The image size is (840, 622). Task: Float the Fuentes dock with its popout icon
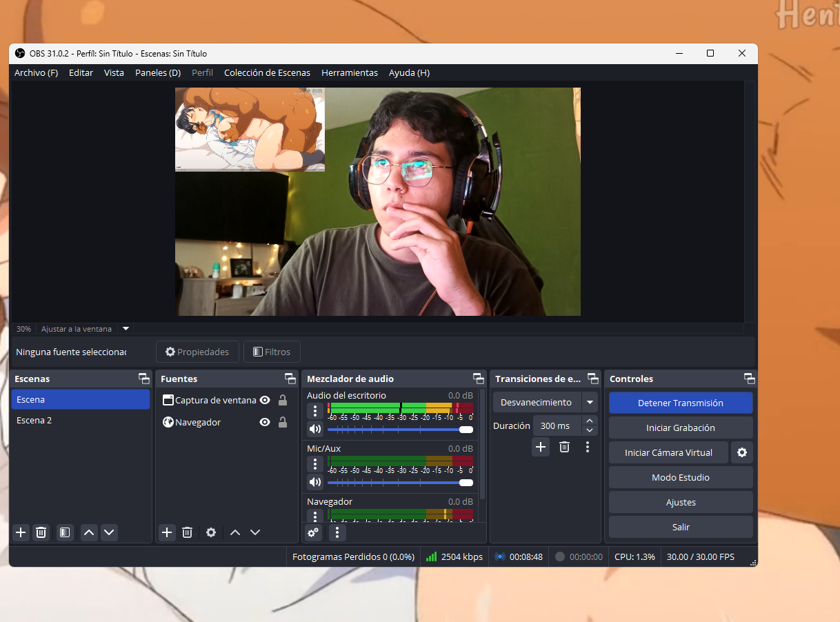point(290,379)
